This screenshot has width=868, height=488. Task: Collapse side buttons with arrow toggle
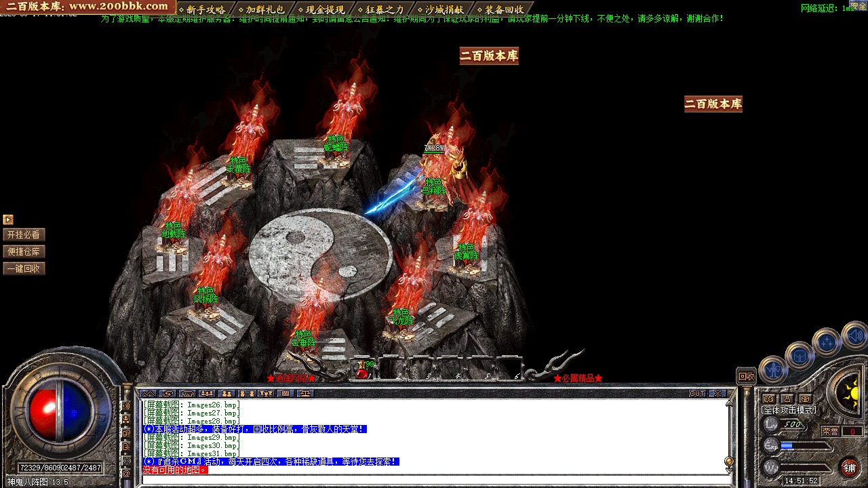click(x=8, y=220)
